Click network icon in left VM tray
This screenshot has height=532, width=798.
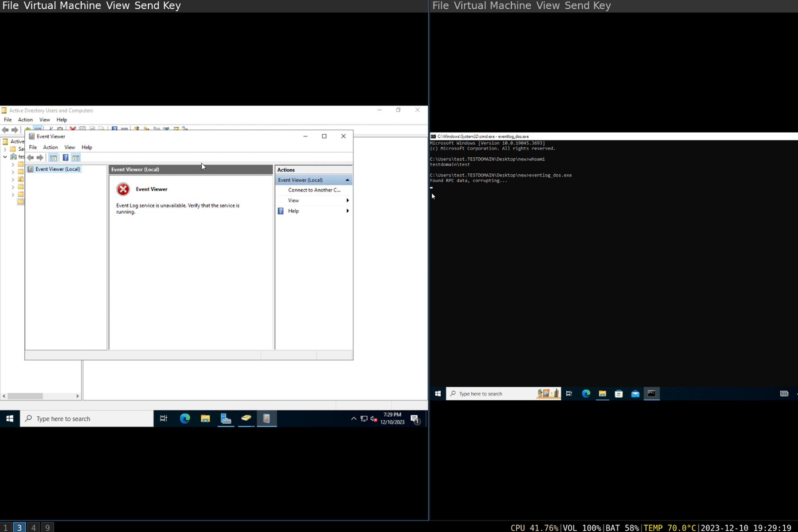pos(364,419)
